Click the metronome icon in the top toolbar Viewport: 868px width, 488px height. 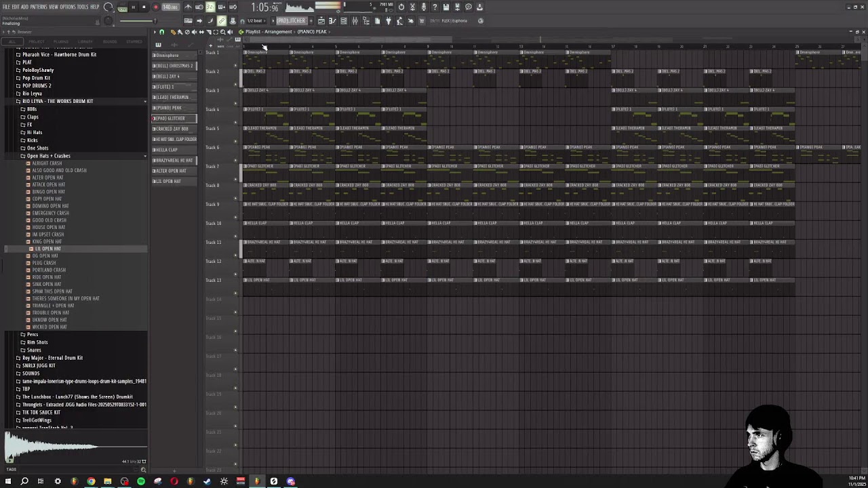[189, 7]
